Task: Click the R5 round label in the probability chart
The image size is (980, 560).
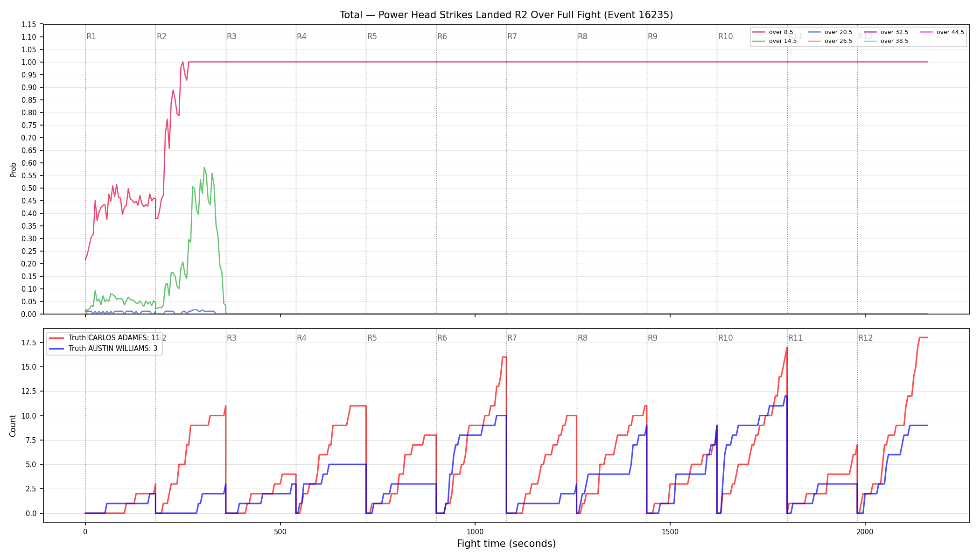Action: 372,36
